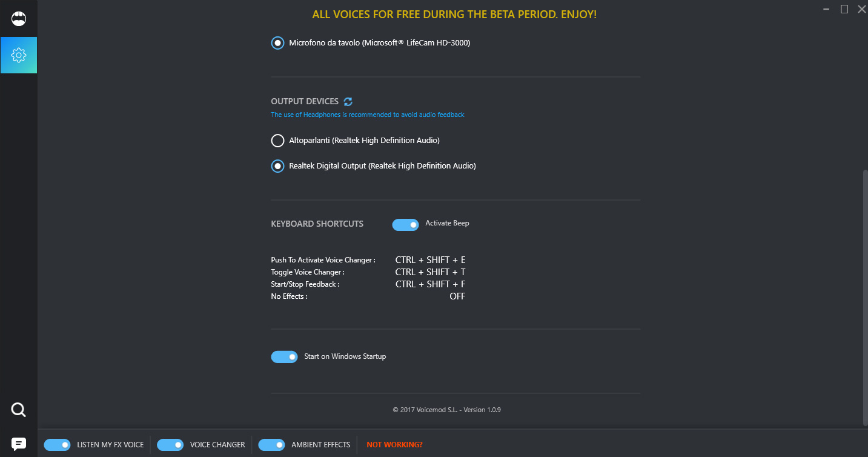Toggle the Voice Changer switch
The image size is (868, 457).
click(170, 445)
